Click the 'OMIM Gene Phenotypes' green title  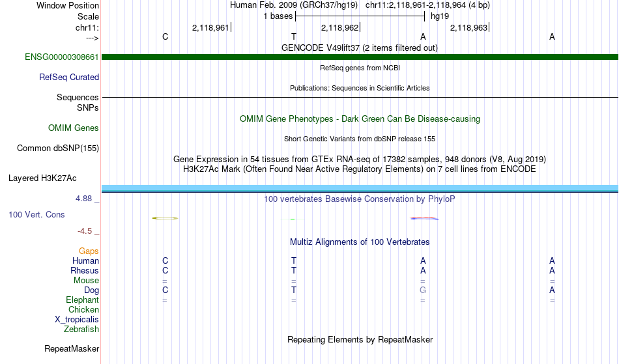[360, 119]
